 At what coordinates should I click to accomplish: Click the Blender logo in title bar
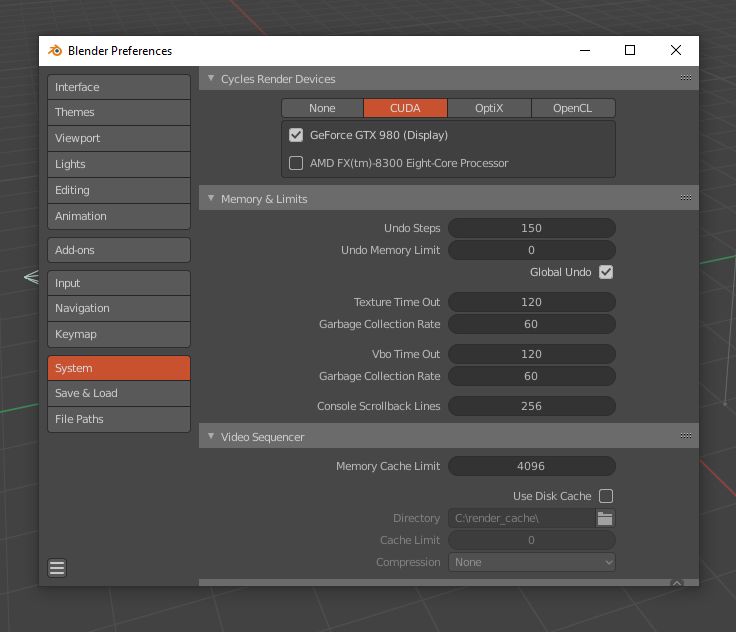coord(54,51)
